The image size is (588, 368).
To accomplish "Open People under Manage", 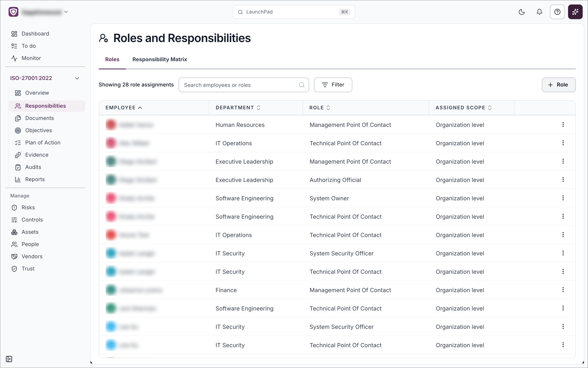I will click(25, 244).
